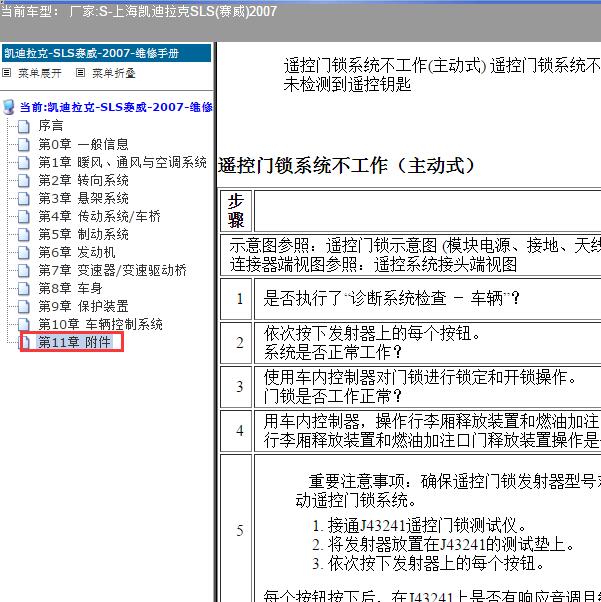Viewport: 601px width, 602px height.
Task: Click the page icon next to 第0章 一般信息
Action: coord(24,144)
